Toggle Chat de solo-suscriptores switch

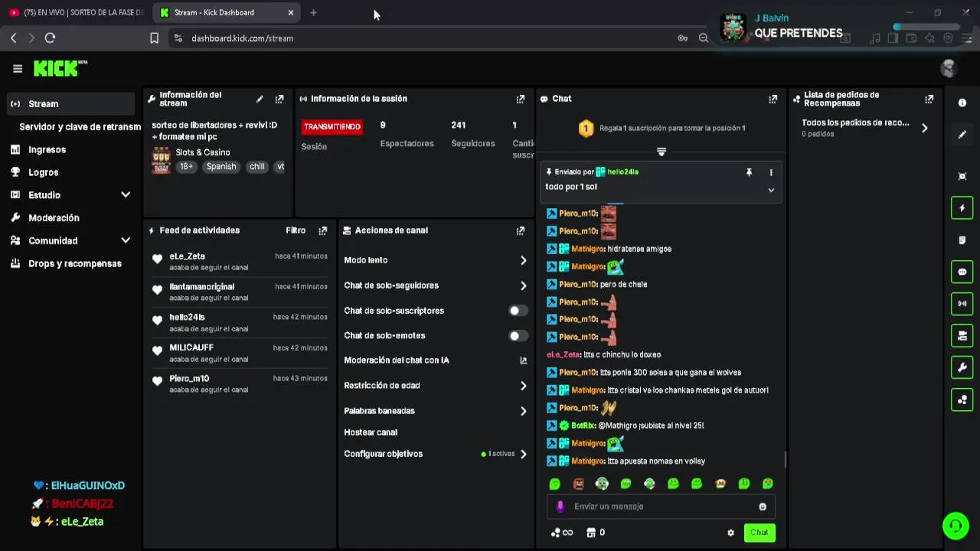pyautogui.click(x=518, y=311)
